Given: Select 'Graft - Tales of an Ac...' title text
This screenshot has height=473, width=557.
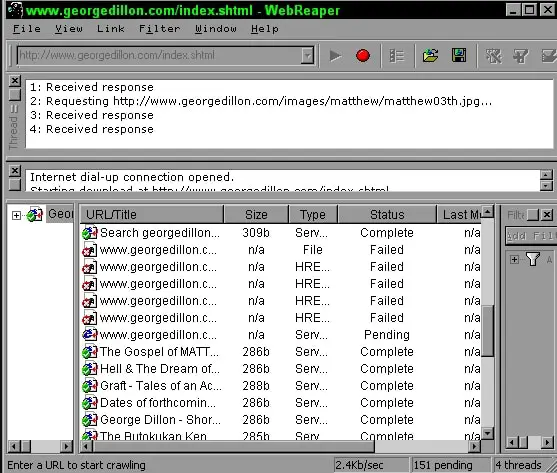Looking at the screenshot, I should click(x=161, y=386).
